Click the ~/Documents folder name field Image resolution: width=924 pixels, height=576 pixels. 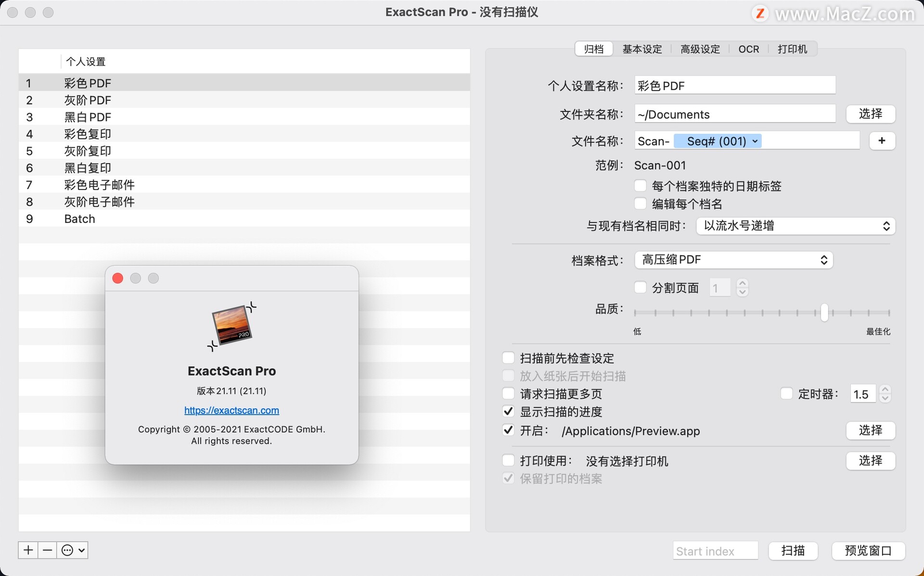[735, 114]
